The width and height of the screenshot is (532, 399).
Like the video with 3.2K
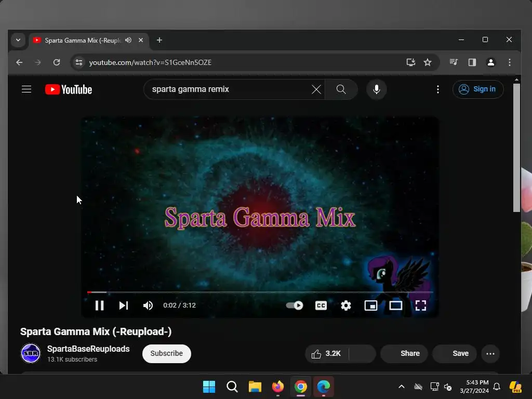coord(326,353)
